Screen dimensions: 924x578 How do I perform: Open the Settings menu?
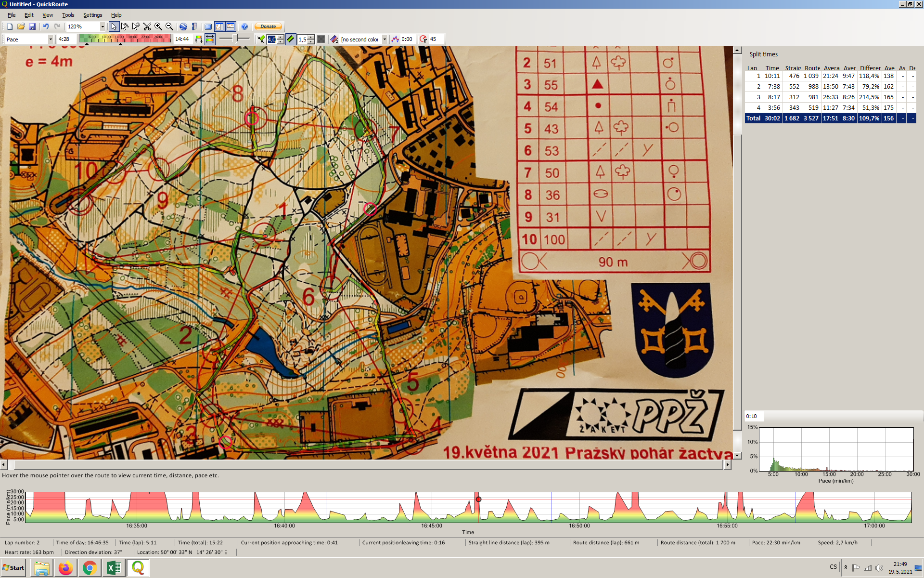[92, 15]
